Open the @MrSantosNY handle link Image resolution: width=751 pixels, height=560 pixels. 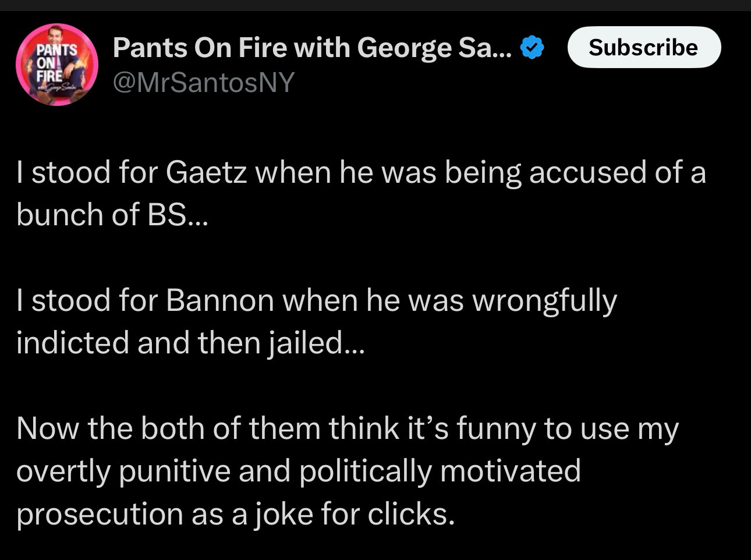(x=204, y=82)
